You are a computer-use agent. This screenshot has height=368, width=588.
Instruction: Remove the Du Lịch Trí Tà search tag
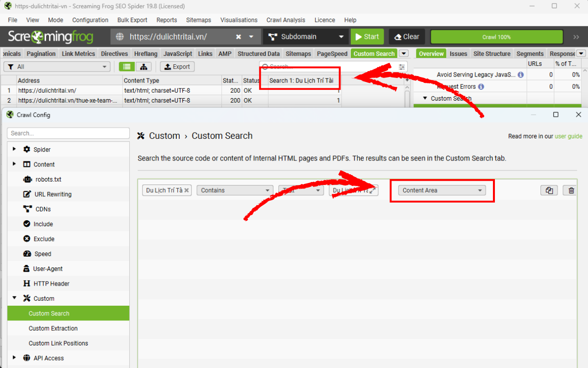(x=186, y=190)
